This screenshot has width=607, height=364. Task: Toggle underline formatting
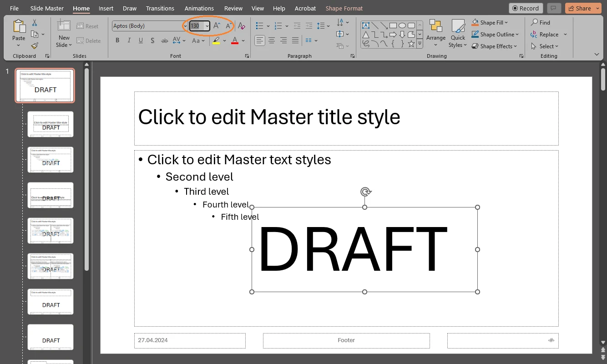tap(141, 40)
